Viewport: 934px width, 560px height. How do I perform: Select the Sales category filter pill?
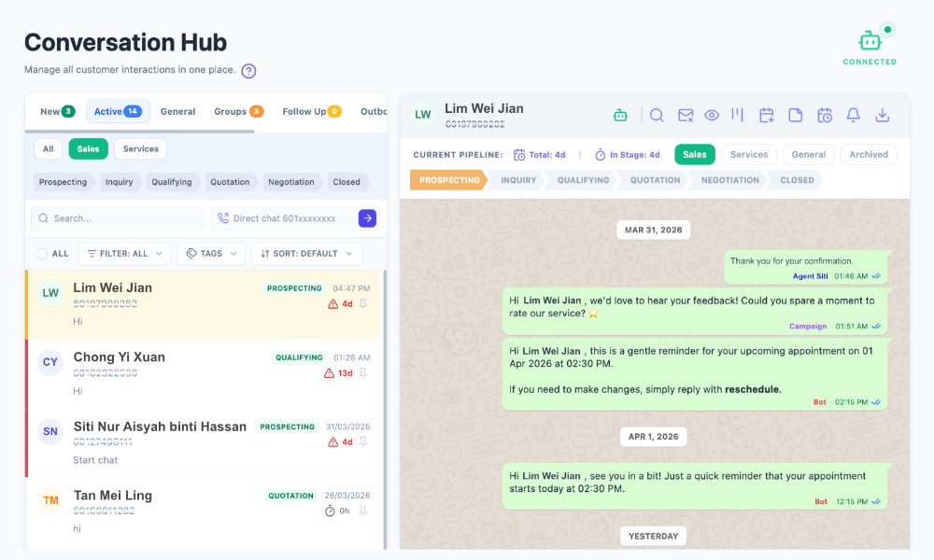tap(88, 148)
